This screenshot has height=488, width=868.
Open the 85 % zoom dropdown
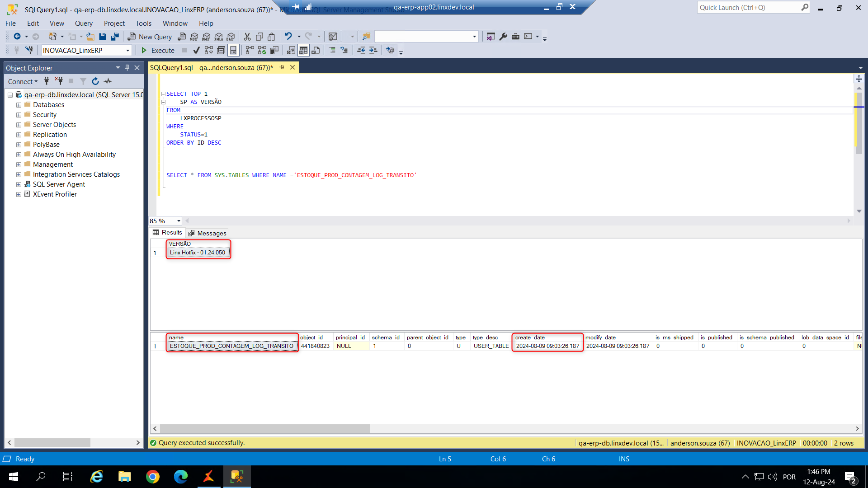179,221
